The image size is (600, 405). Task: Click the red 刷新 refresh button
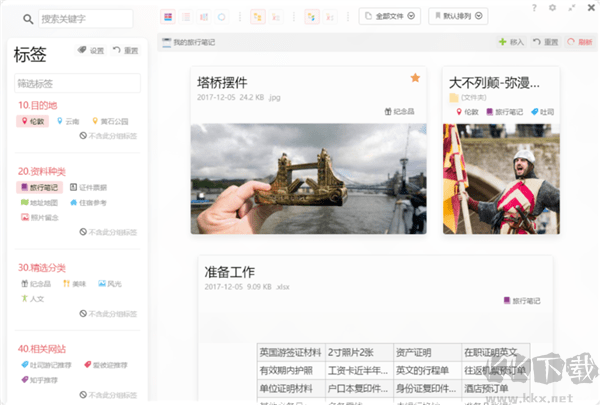578,42
